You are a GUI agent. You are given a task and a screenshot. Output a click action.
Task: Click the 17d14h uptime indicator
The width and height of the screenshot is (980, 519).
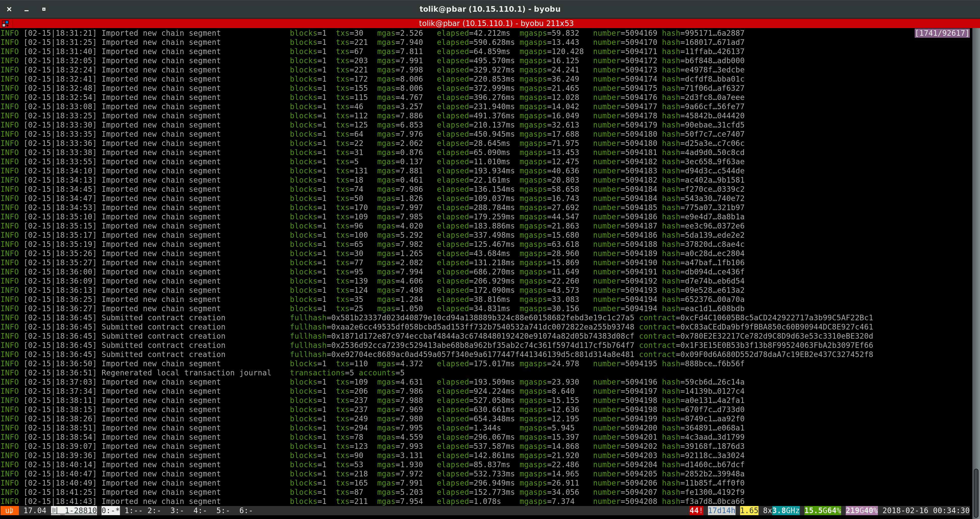click(x=721, y=510)
